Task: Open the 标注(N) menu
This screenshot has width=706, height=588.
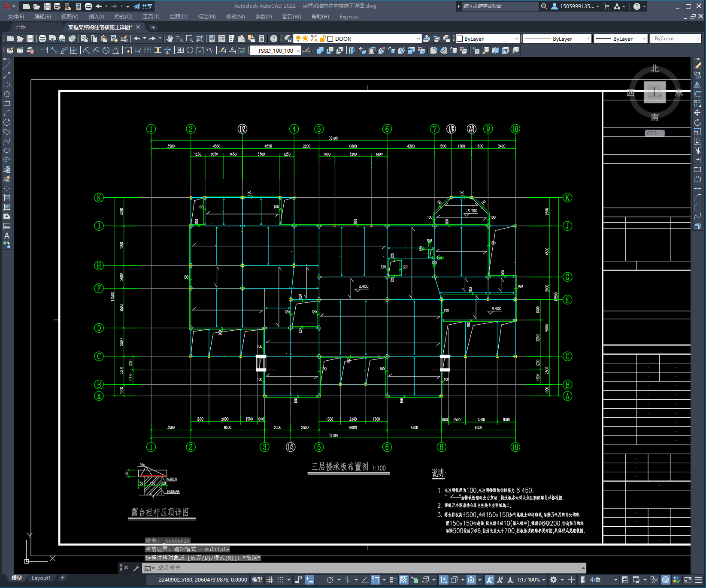Action: tap(206, 17)
